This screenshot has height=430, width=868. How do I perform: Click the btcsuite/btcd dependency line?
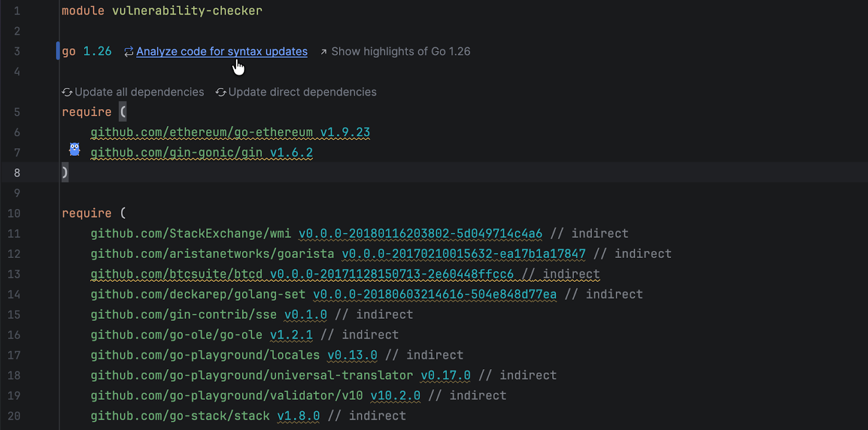[x=345, y=274]
